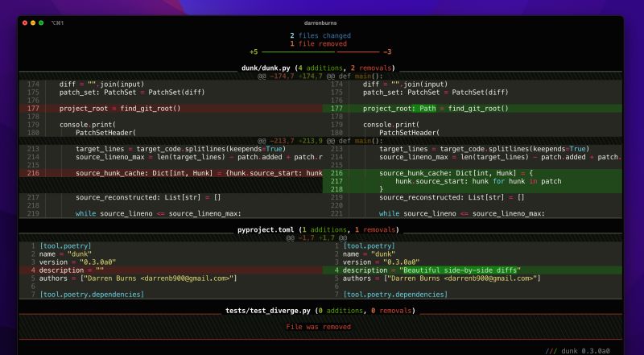Click removed line "project_root = find_git_root()"
The width and height of the screenshot is (644, 355).
click(171, 109)
